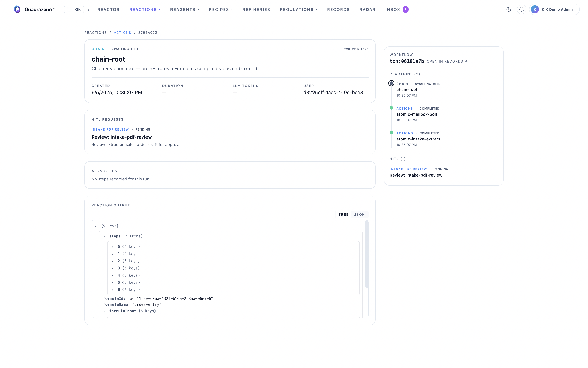Screen dimensions: 588x368
Task: Click the chain-root title heading
Action: (x=108, y=59)
